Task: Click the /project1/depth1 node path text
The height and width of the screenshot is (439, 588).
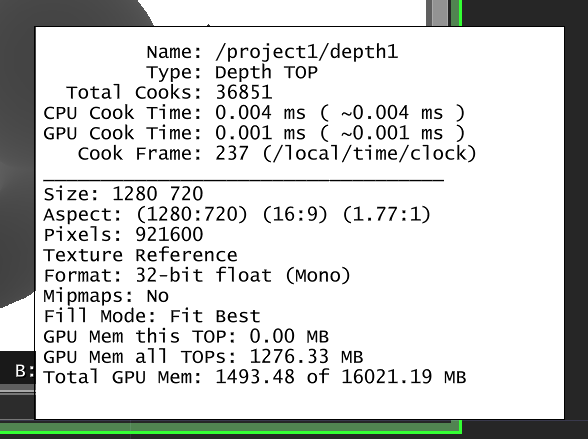Action: click(306, 52)
